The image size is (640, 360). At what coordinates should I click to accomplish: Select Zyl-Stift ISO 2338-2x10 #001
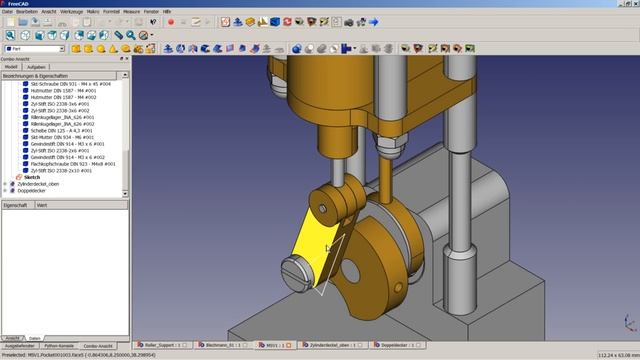click(61, 171)
